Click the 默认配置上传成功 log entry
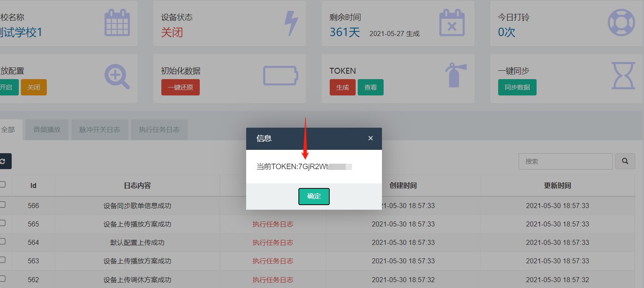The width and height of the screenshot is (644, 288). tap(137, 243)
